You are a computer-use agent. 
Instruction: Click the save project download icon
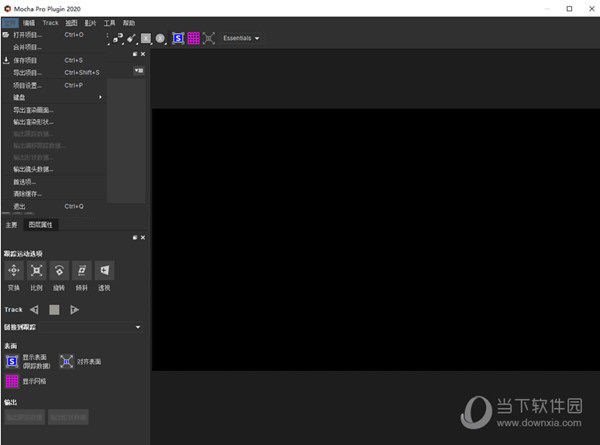(x=6, y=60)
